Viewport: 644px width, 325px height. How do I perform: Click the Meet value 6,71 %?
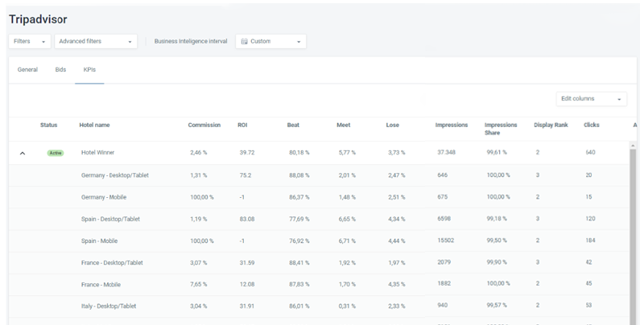347,241
